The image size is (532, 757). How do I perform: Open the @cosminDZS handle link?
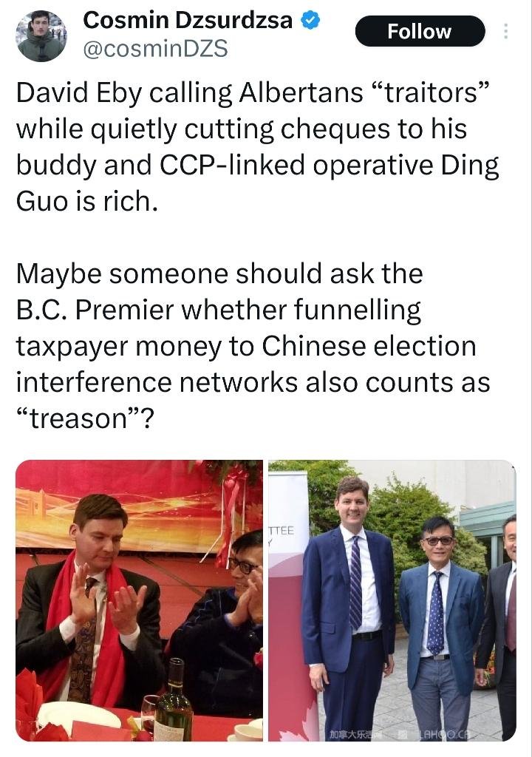click(155, 49)
